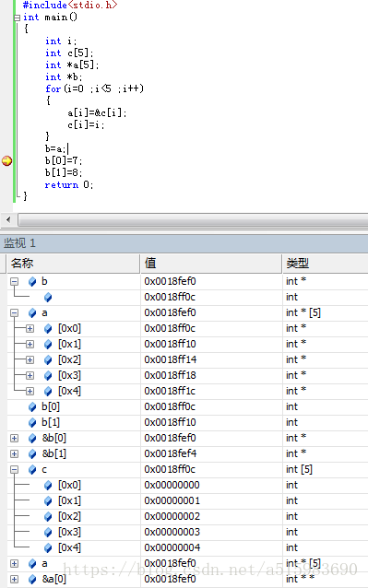This screenshot has width=368, height=588.
Task: Collapse the c array watch
Action: tap(14, 469)
